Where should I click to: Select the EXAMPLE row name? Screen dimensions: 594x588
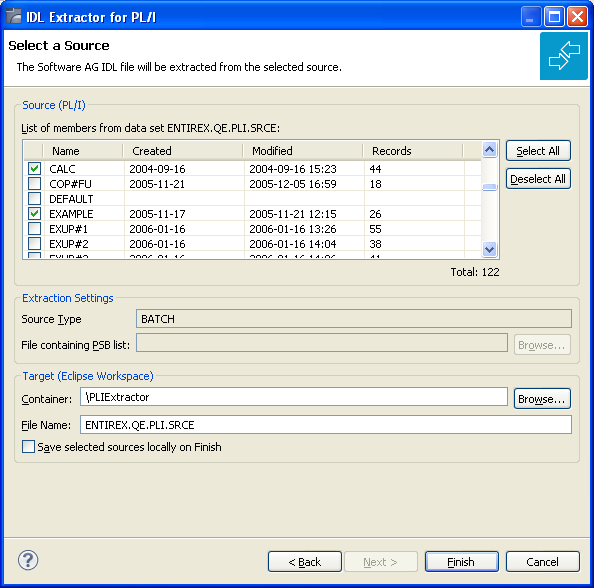(x=71, y=214)
